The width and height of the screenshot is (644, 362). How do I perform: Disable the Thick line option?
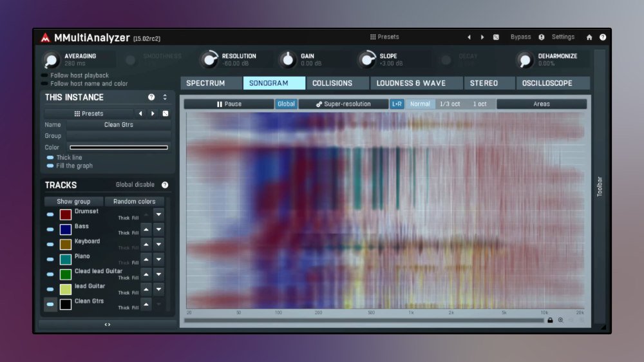point(50,158)
